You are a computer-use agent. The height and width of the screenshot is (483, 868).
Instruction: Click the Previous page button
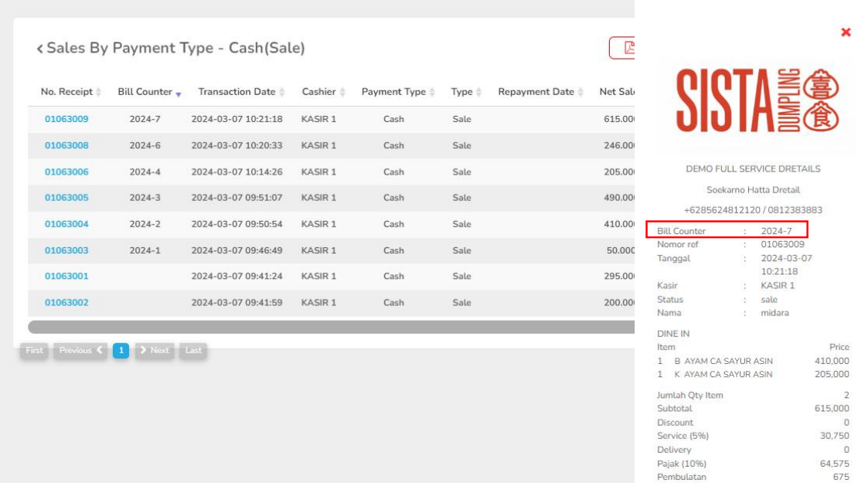(80, 351)
